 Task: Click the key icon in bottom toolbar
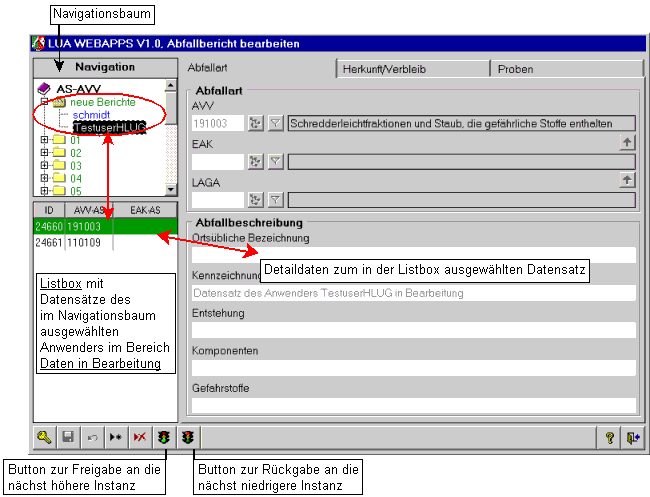pos(45,437)
